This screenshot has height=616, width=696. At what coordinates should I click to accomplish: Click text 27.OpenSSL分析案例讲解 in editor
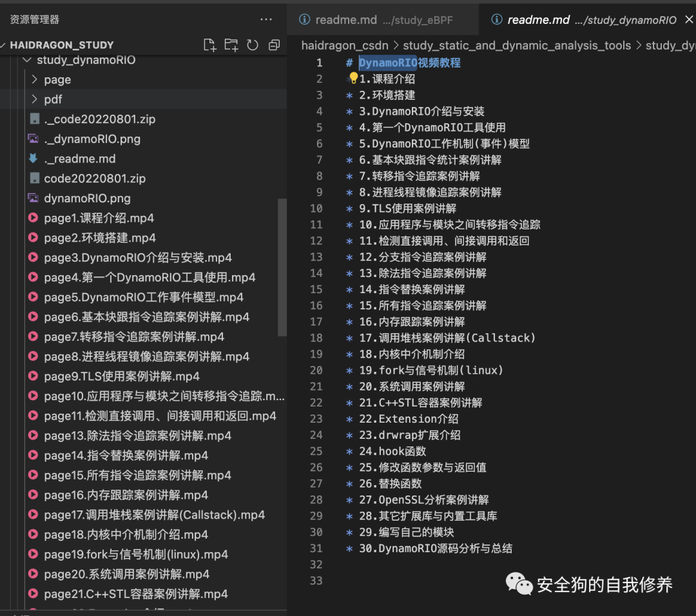(424, 499)
